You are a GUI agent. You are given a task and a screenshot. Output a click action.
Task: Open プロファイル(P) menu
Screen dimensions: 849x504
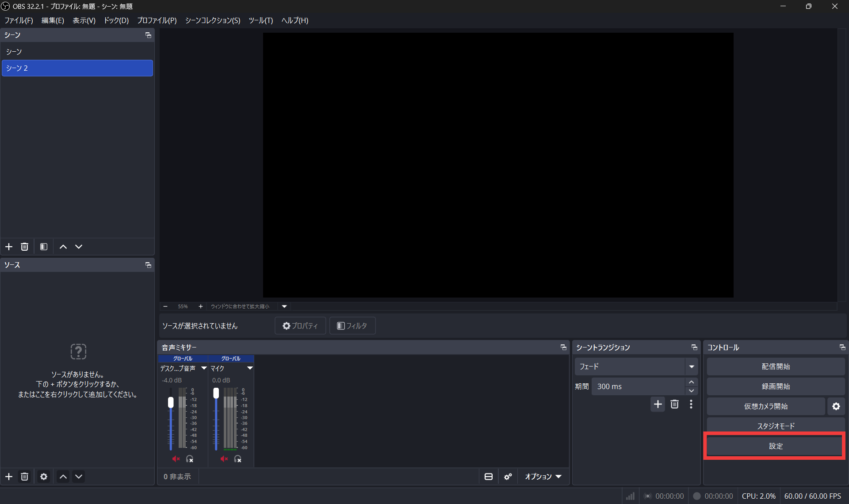pyautogui.click(x=157, y=20)
